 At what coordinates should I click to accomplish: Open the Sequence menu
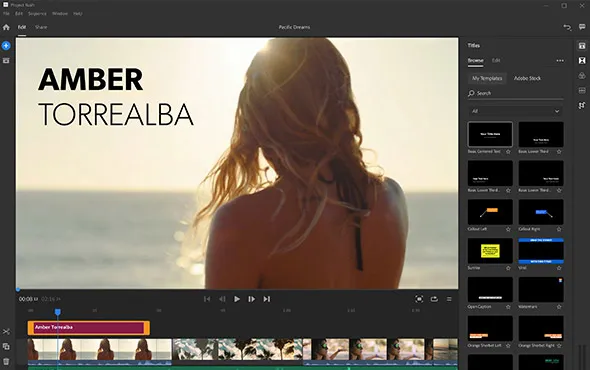[37, 14]
